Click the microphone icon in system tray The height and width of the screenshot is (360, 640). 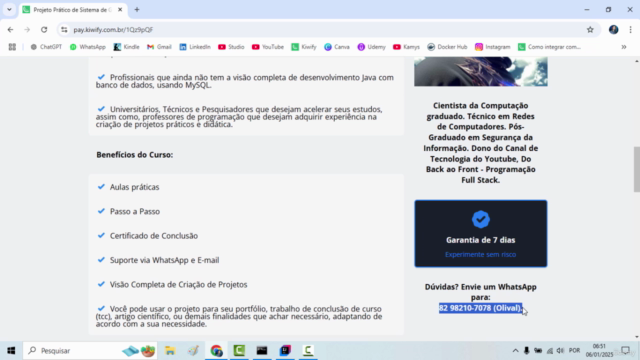[527, 351]
